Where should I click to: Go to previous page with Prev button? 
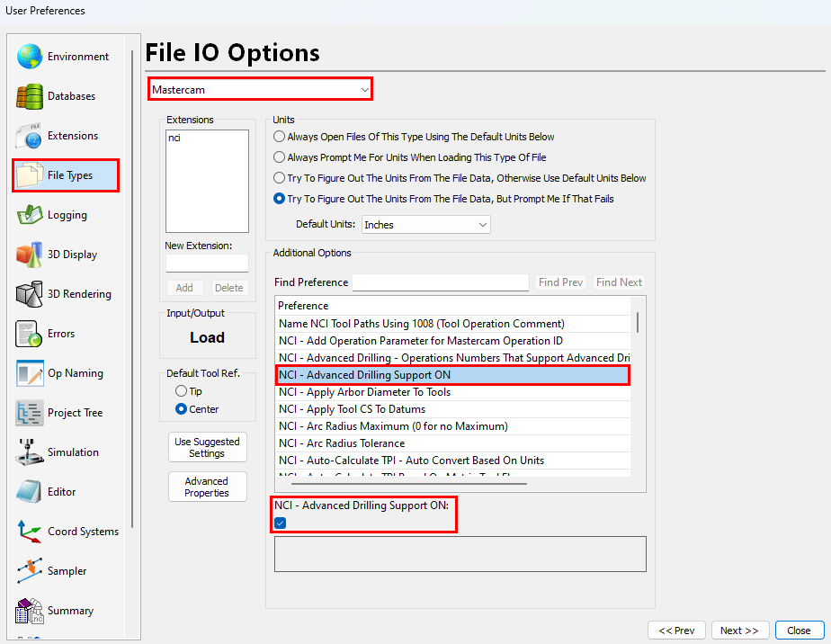[676, 631]
